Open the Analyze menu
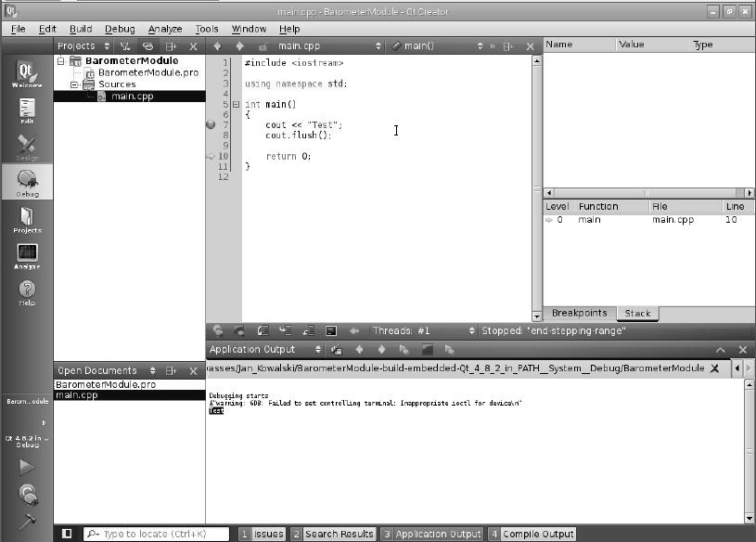 [165, 29]
